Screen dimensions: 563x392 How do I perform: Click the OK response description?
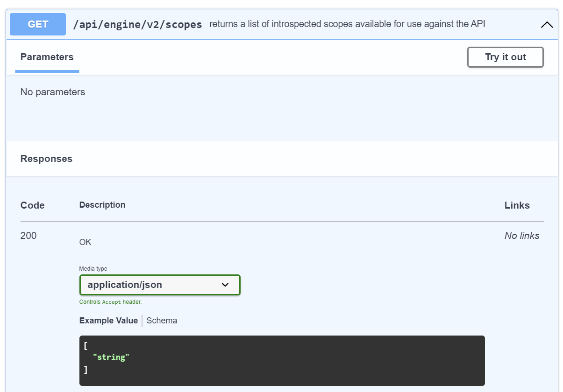[85, 242]
